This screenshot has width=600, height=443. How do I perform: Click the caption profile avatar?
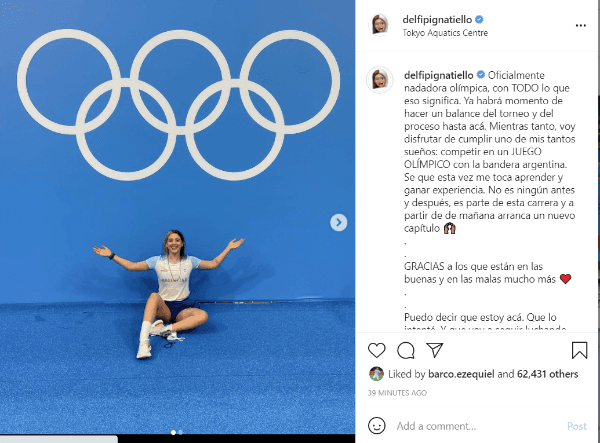tap(379, 80)
